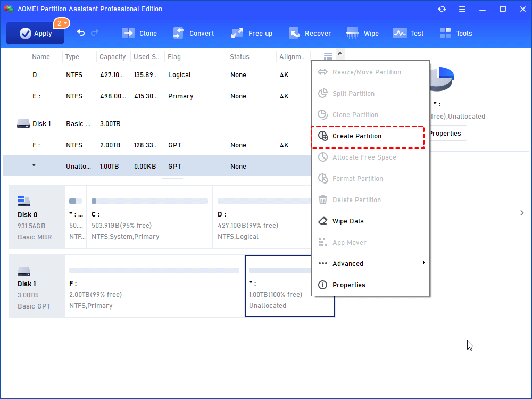Click the Properties info icon in menu

tap(323, 285)
